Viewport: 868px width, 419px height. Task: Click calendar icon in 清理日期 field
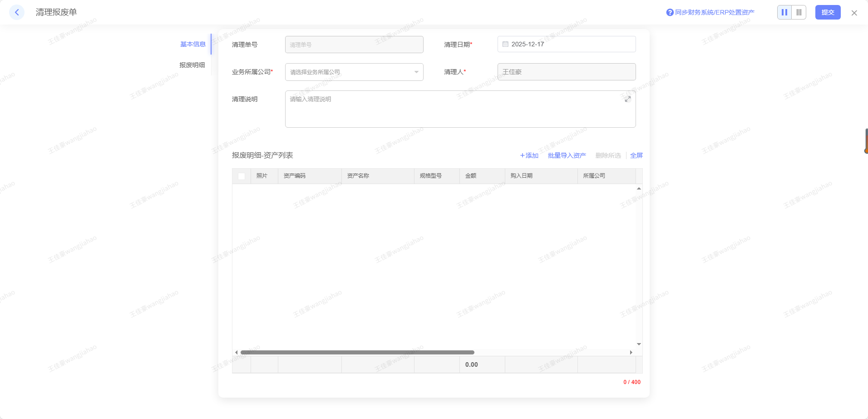[x=505, y=44]
